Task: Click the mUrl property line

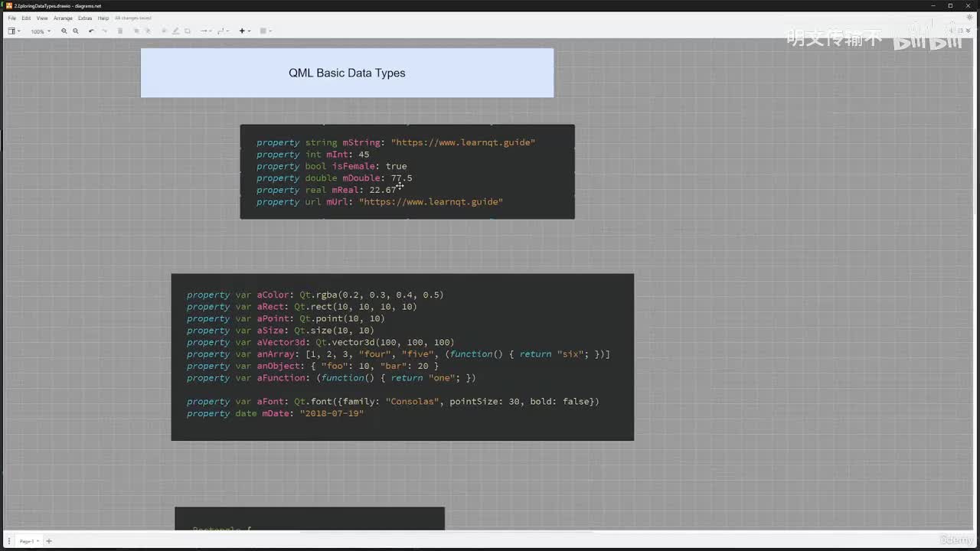Action: [380, 202]
